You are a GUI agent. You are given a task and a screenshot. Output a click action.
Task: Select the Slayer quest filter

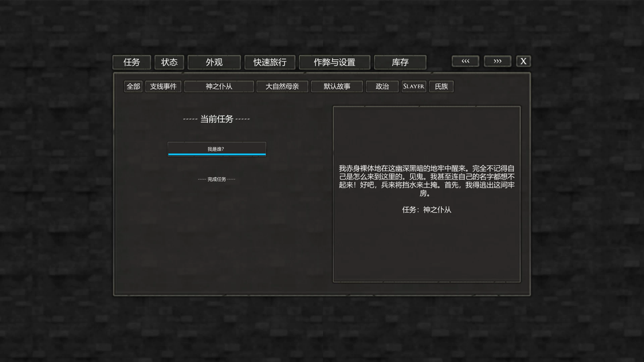pos(414,86)
